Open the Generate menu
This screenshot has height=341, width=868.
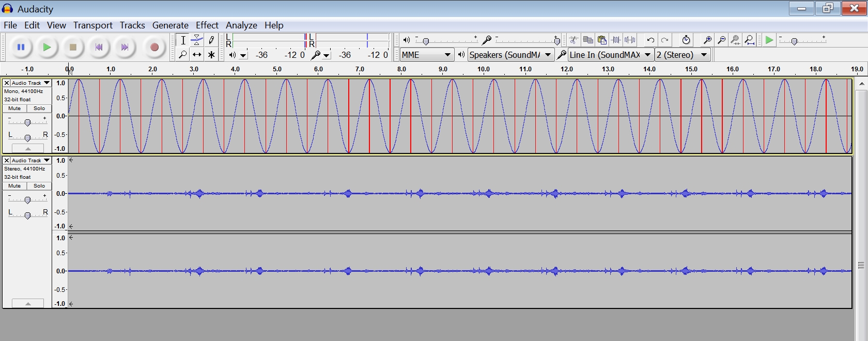(170, 25)
